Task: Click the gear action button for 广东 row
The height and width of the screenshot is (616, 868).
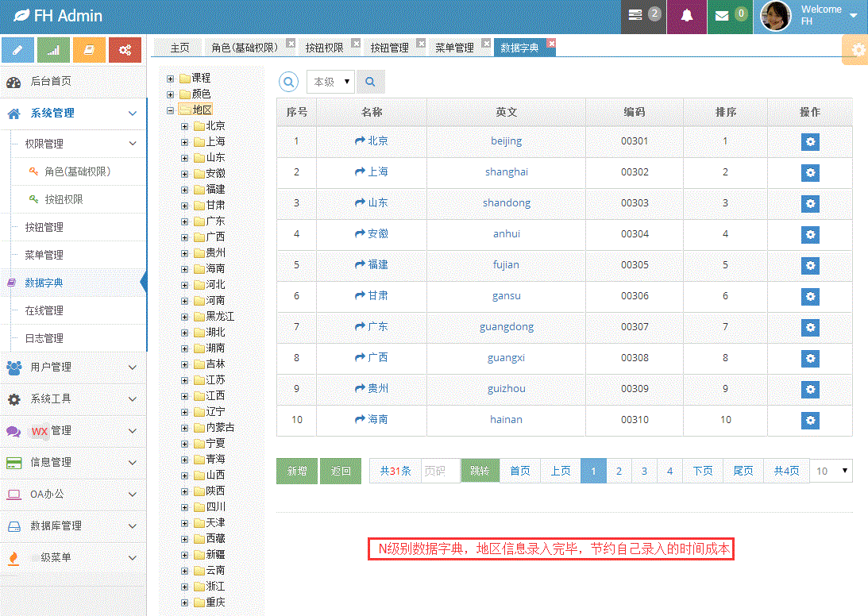Action: (x=811, y=328)
